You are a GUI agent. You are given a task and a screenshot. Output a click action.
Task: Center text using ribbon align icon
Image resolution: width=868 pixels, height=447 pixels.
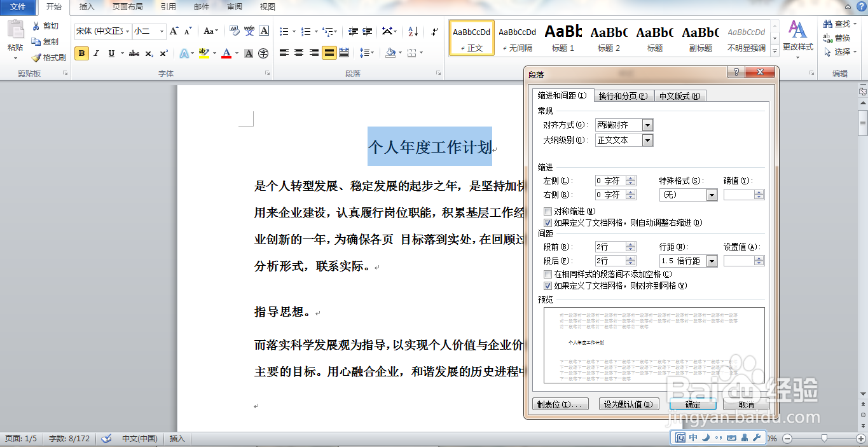click(x=299, y=53)
